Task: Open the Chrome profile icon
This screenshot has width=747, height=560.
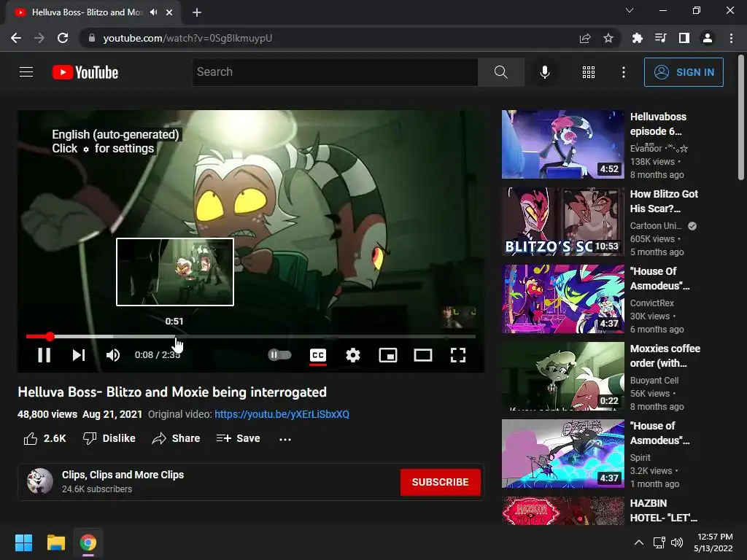Action: click(x=708, y=38)
